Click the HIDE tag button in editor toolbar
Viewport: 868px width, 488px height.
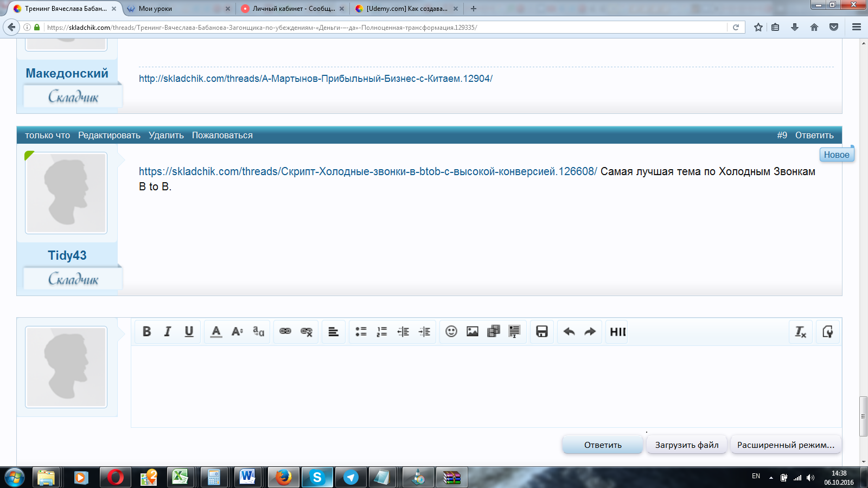pyautogui.click(x=617, y=331)
